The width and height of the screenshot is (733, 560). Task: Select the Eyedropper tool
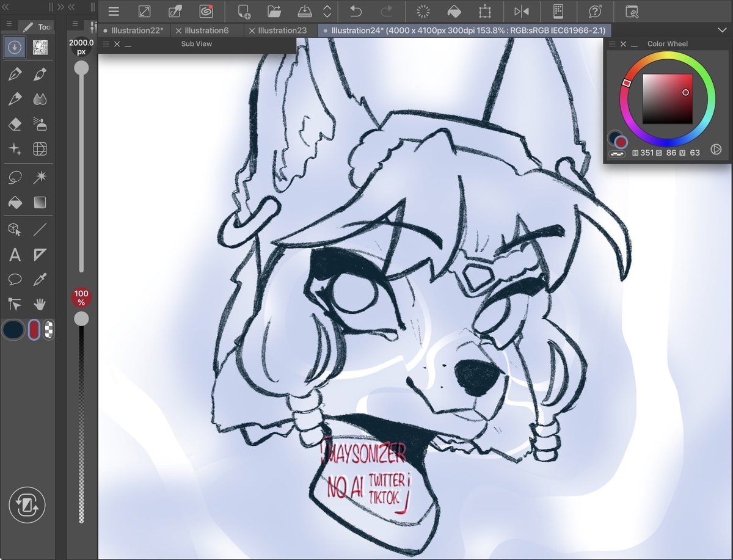pyautogui.click(x=40, y=280)
